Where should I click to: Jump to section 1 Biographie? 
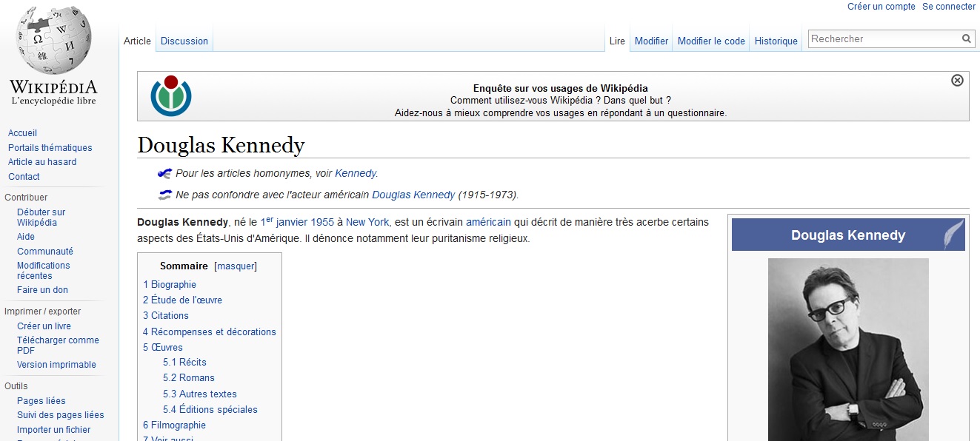click(x=170, y=285)
